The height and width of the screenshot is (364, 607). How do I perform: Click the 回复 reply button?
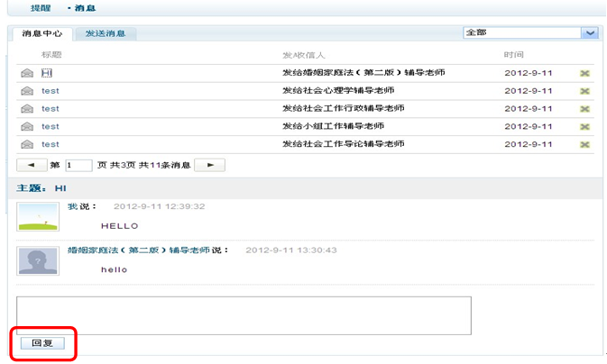(42, 343)
